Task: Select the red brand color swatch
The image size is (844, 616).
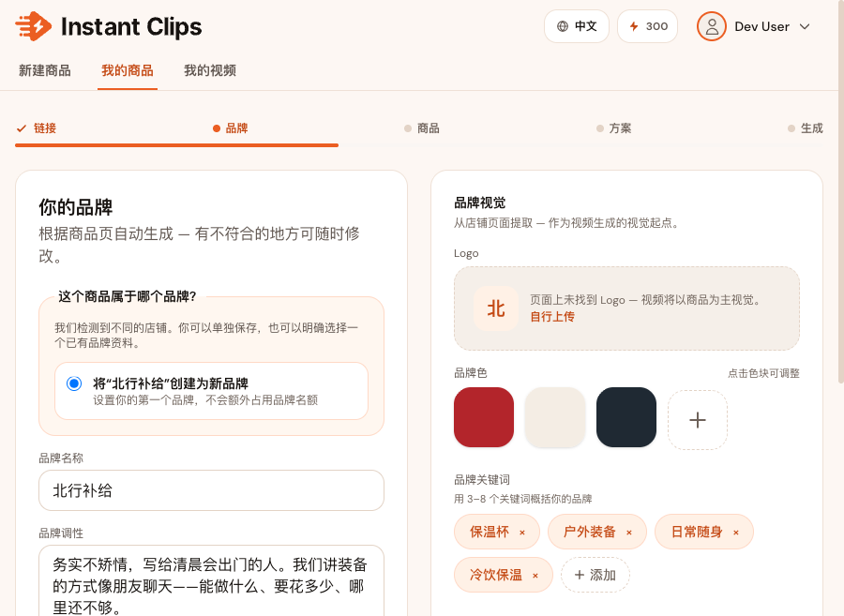Action: pyautogui.click(x=484, y=417)
